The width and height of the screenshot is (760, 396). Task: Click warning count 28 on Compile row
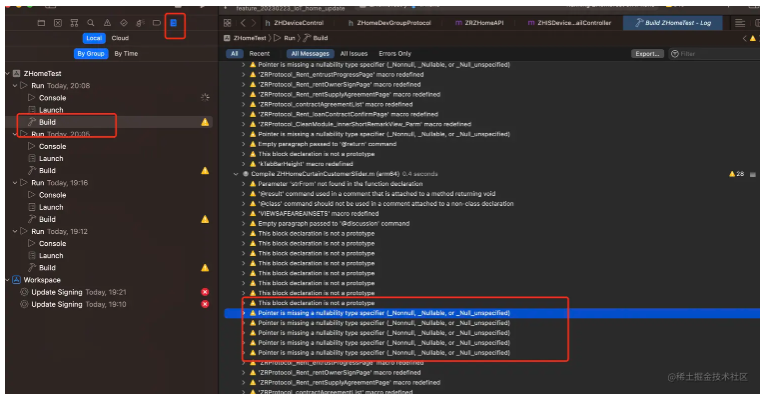pos(736,174)
